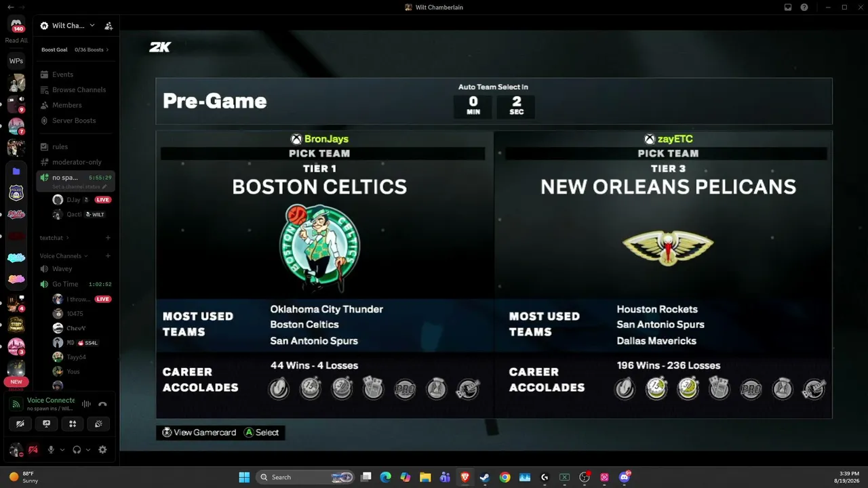
Task: Click the Xbox icon beside BronJays
Action: click(296, 139)
